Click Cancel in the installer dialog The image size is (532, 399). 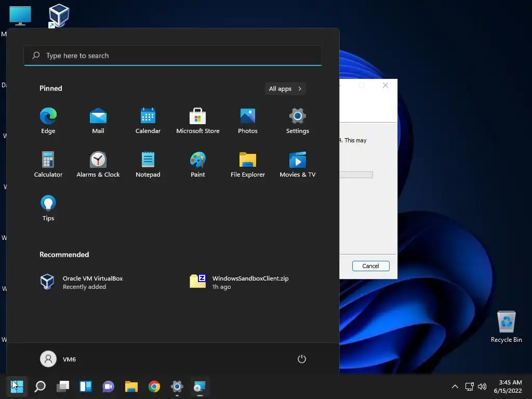370,266
